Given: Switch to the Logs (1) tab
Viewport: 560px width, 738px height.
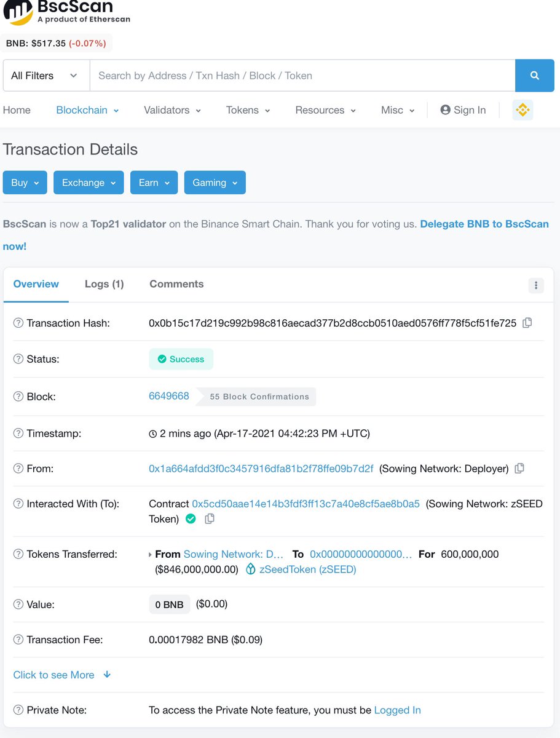Looking at the screenshot, I should (x=105, y=284).
